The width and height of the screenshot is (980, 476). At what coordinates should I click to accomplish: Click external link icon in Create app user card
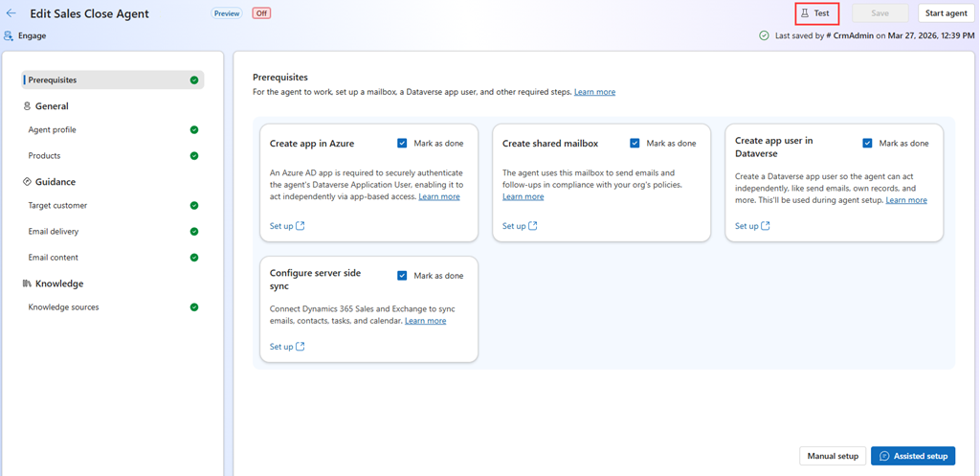point(765,226)
